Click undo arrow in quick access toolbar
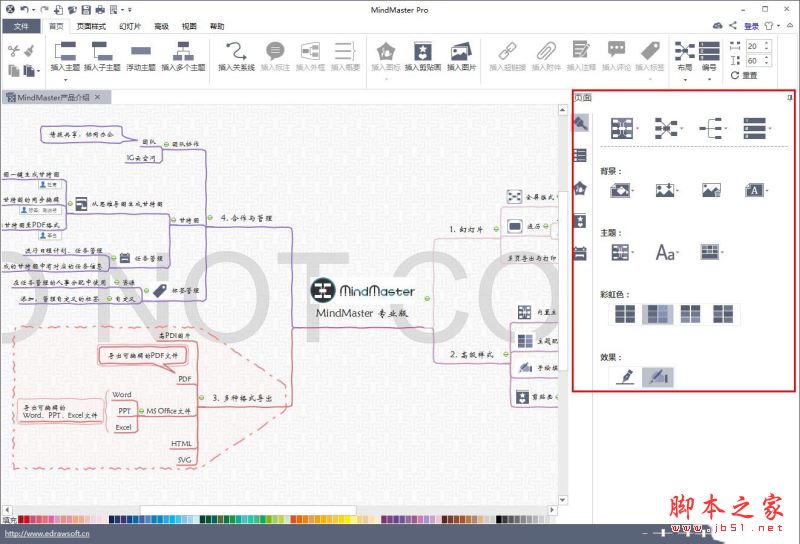The height and width of the screenshot is (544, 800). pyautogui.click(x=23, y=10)
